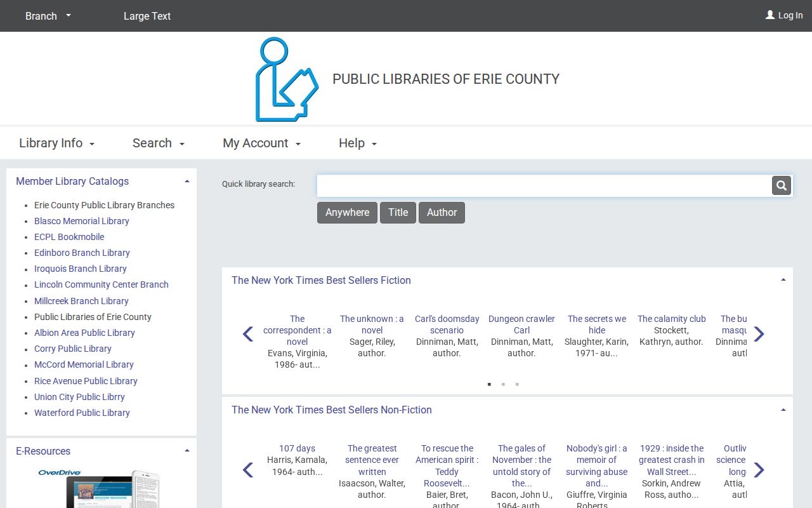Go to previous Non-Fiction best sellers
812x508 pixels.
[x=248, y=470]
